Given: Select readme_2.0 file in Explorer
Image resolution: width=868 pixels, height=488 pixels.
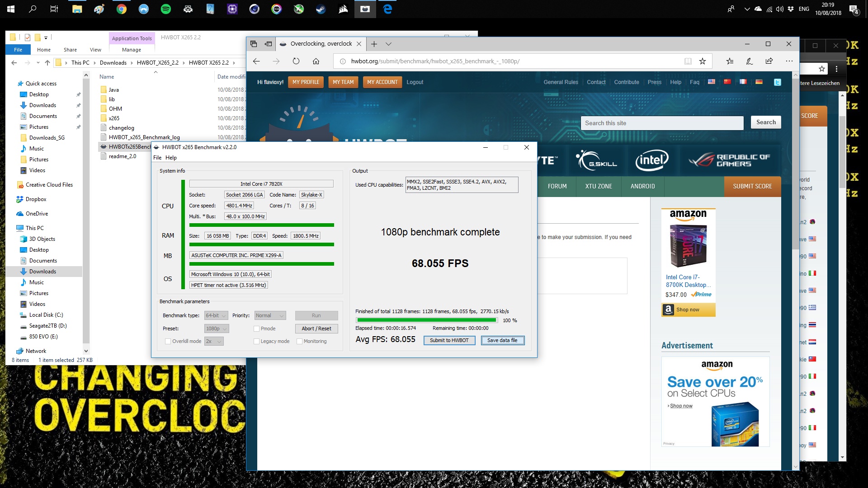Looking at the screenshot, I should (x=122, y=156).
